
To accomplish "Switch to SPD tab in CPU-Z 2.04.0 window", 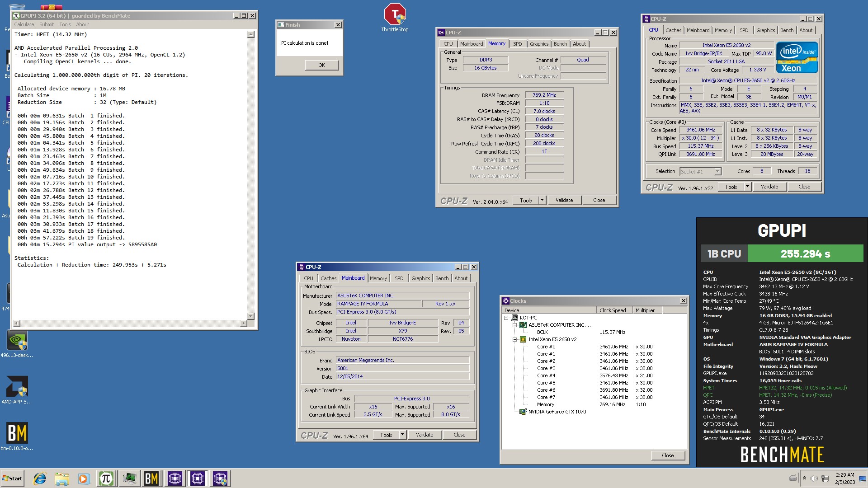I will coord(517,44).
